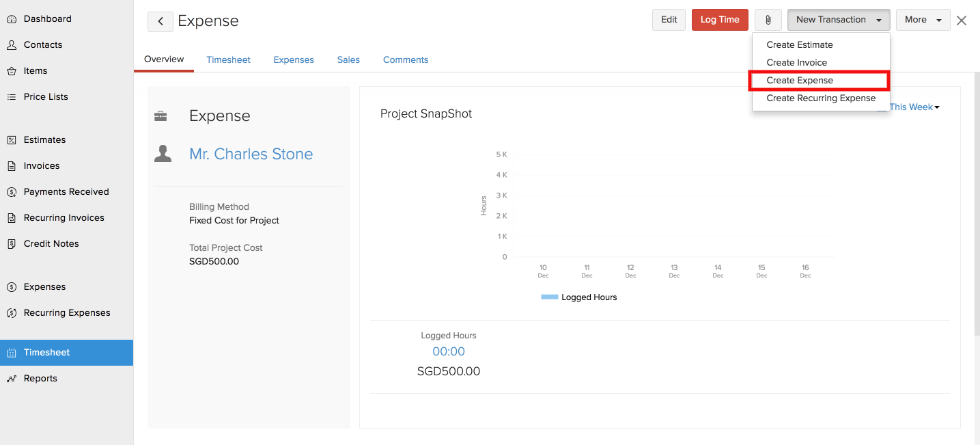This screenshot has height=445, width=980.
Task: Switch to the Timesheet tab
Action: click(x=228, y=59)
